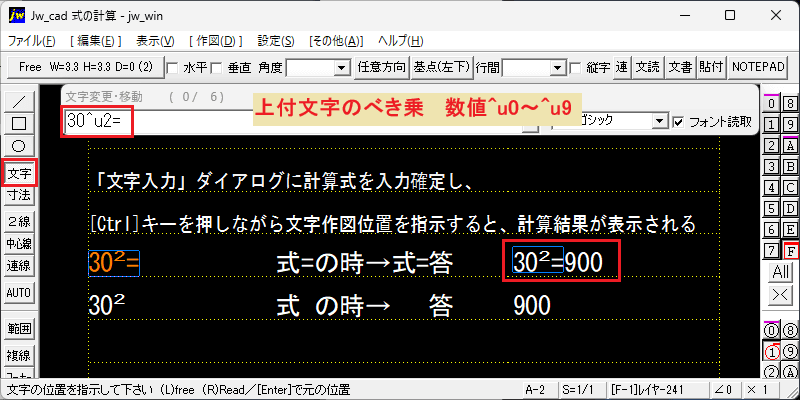Choose the 2線 double line tool
Viewport: 800px width, 400px height.
pos(19,221)
